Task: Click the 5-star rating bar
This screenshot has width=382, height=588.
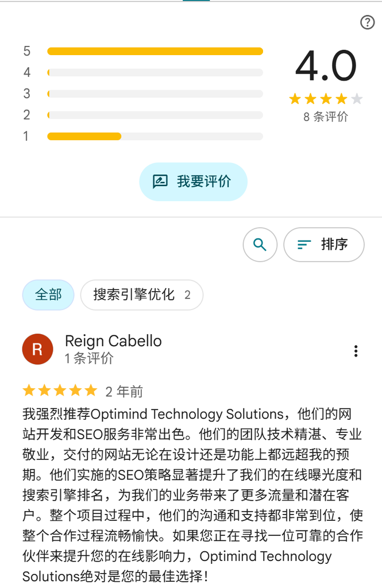Action: [155, 51]
